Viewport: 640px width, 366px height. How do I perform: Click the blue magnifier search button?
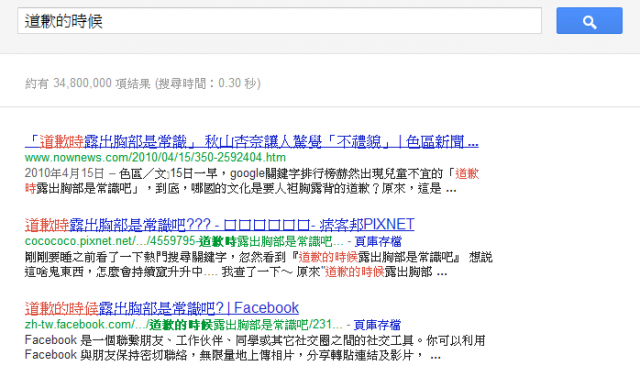point(589,20)
